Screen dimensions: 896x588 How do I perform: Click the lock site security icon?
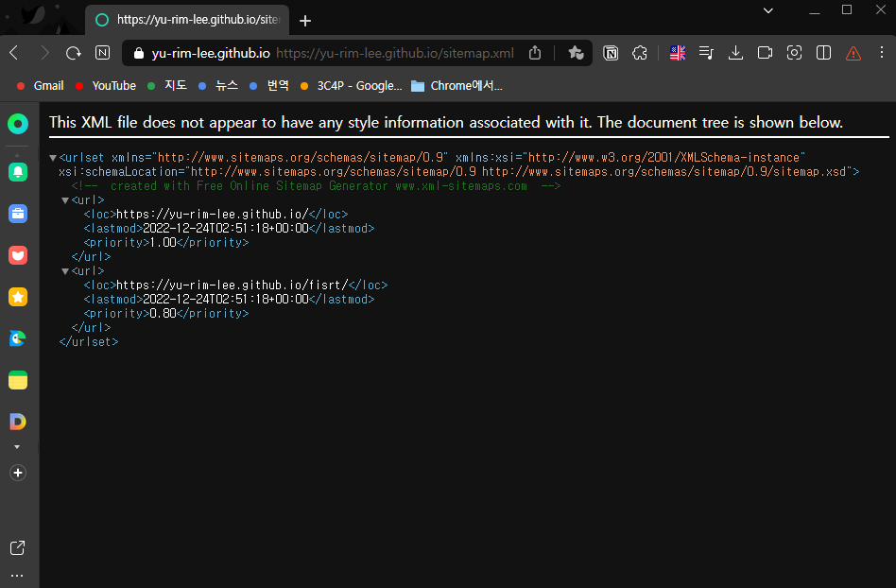click(x=138, y=53)
